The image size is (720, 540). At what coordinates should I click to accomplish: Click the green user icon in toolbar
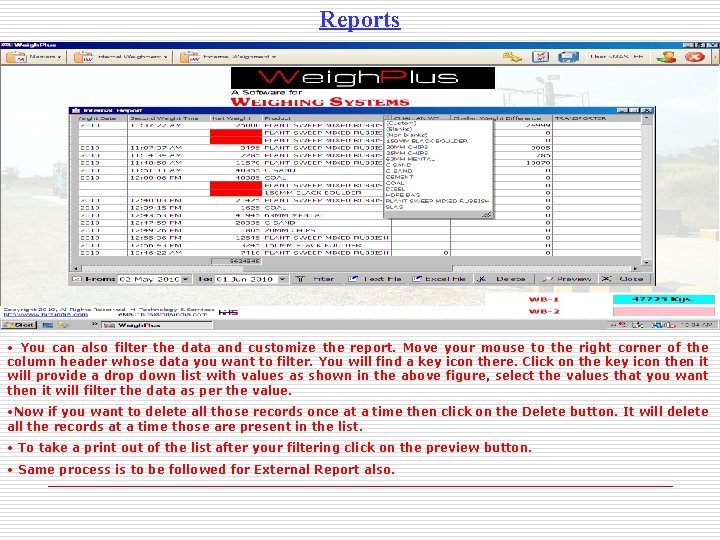point(666,57)
